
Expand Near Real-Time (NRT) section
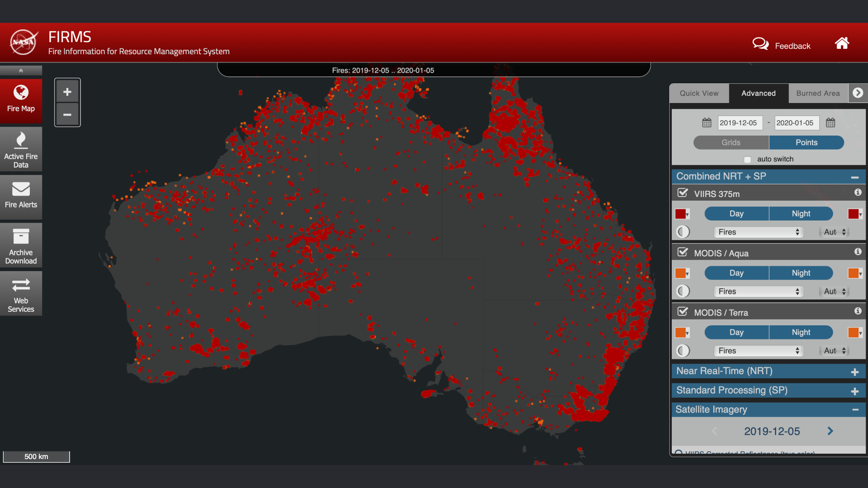tap(854, 372)
